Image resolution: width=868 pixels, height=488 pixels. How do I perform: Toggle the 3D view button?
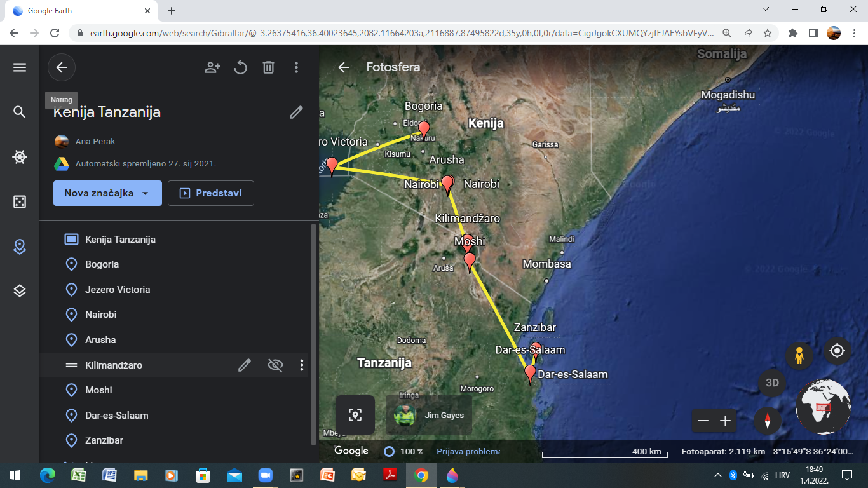772,383
